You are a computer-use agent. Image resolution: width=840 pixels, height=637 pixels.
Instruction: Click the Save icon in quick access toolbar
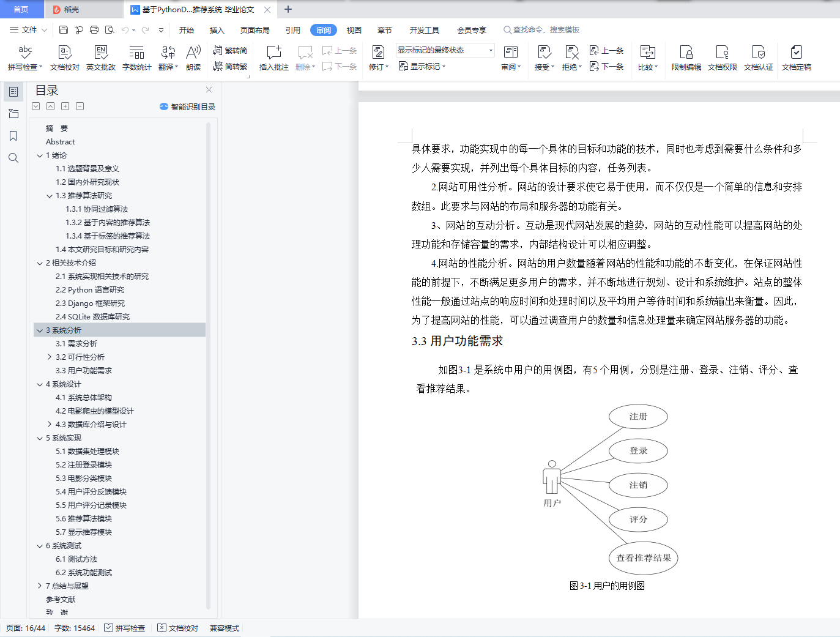coord(64,29)
